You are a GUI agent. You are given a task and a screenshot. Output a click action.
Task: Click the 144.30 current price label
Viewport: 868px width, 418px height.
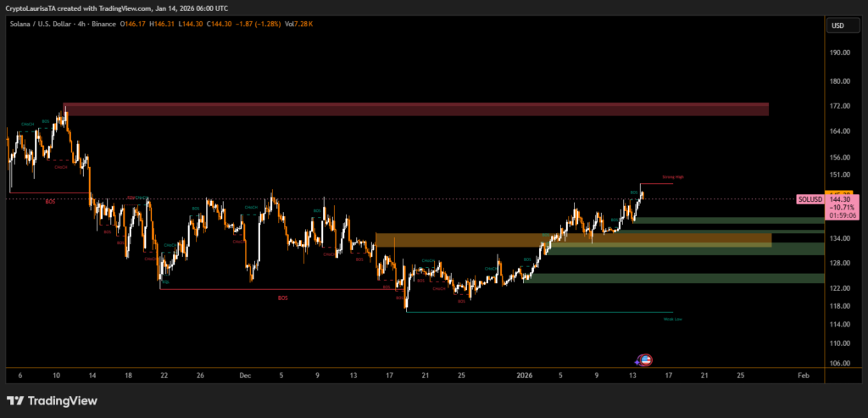click(843, 200)
